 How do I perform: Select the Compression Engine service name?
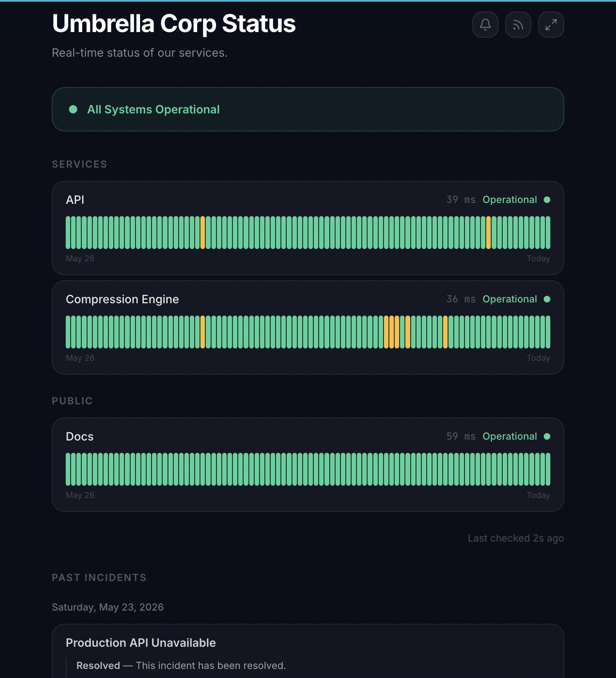(x=122, y=299)
